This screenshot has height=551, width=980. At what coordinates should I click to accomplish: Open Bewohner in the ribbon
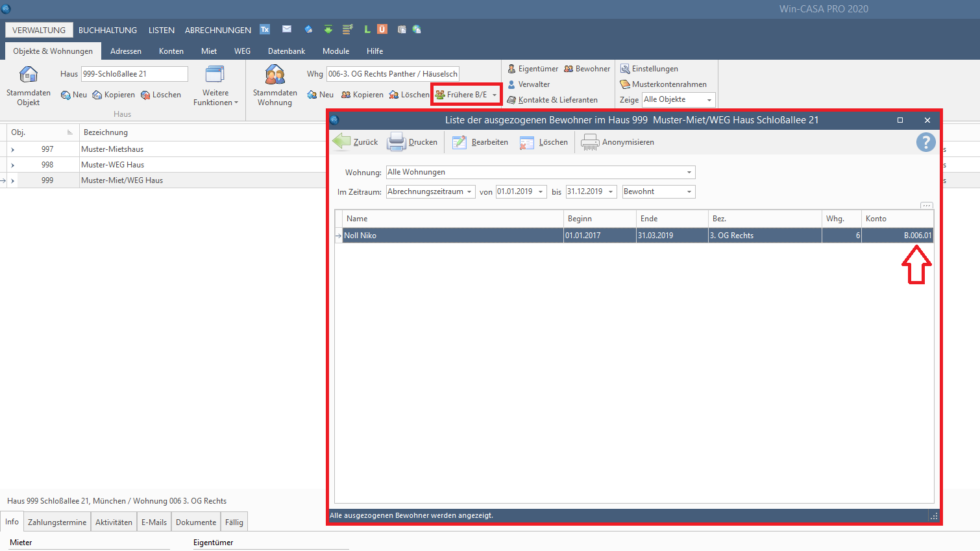pyautogui.click(x=587, y=69)
